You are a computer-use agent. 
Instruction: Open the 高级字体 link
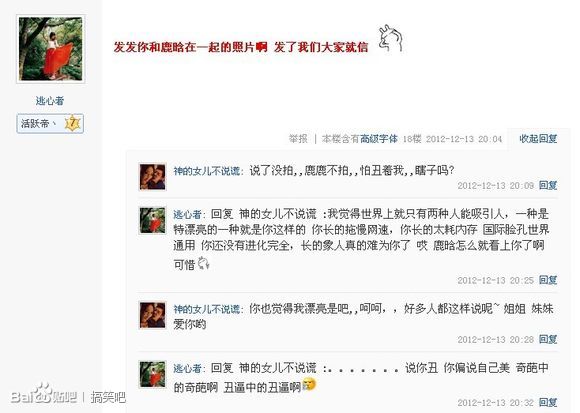pyautogui.click(x=379, y=139)
